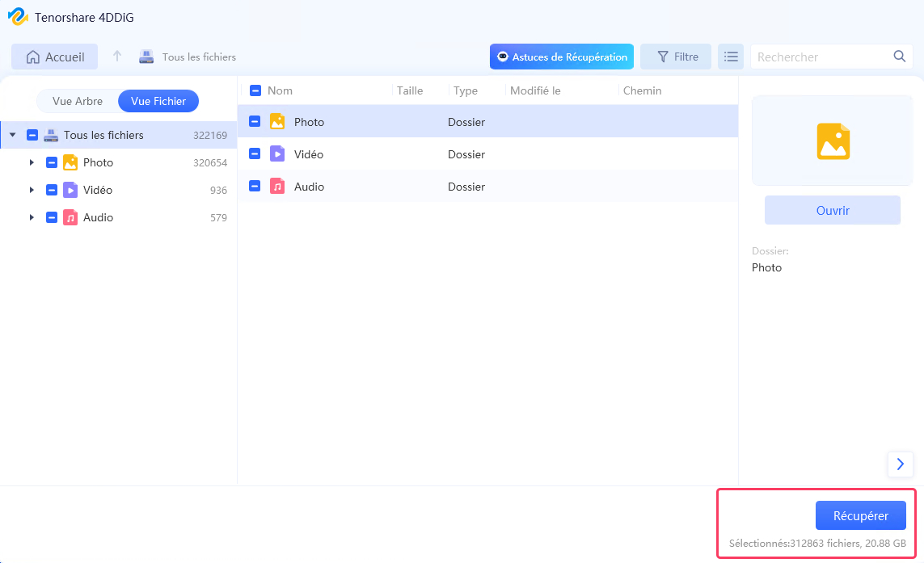Open Astuces de Récupération
Viewport: 924px width, 563px height.
[x=561, y=57]
